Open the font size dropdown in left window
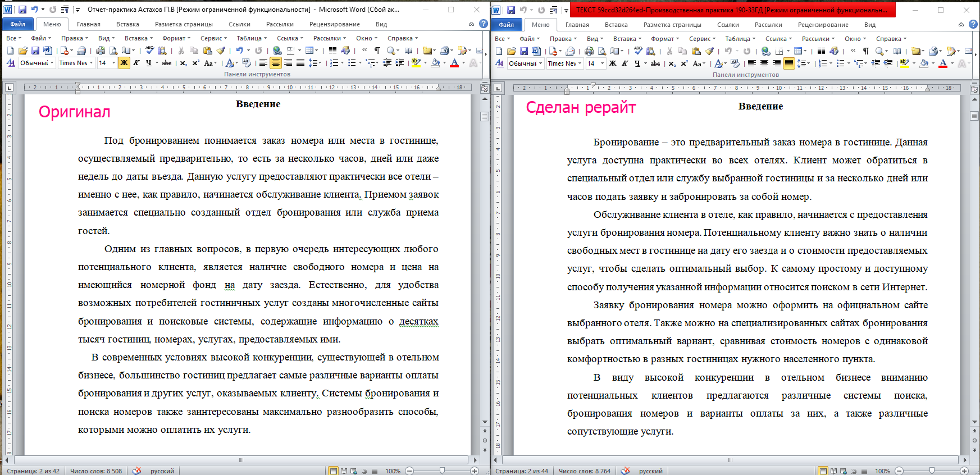980x475 pixels. tap(113, 63)
